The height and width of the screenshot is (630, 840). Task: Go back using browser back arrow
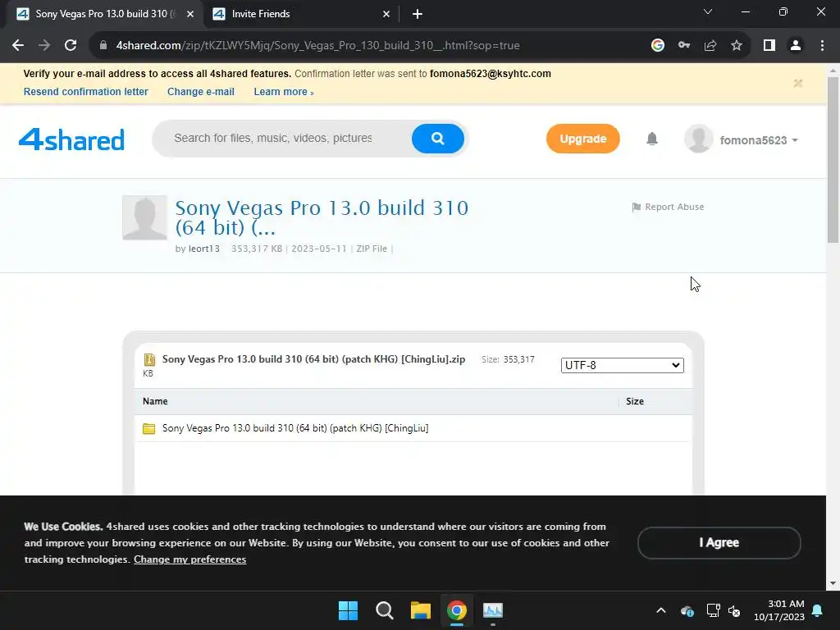(18, 46)
